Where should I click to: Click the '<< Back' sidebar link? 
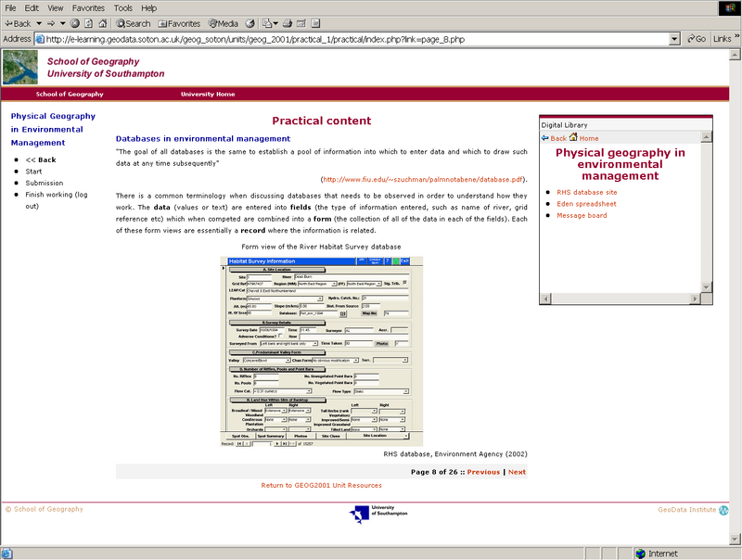pos(41,159)
